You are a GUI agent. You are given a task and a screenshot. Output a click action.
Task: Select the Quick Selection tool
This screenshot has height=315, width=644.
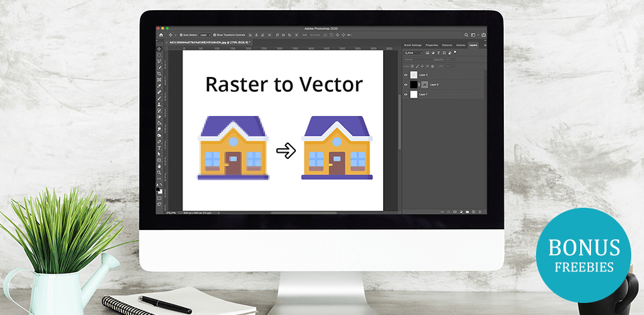tap(160, 67)
